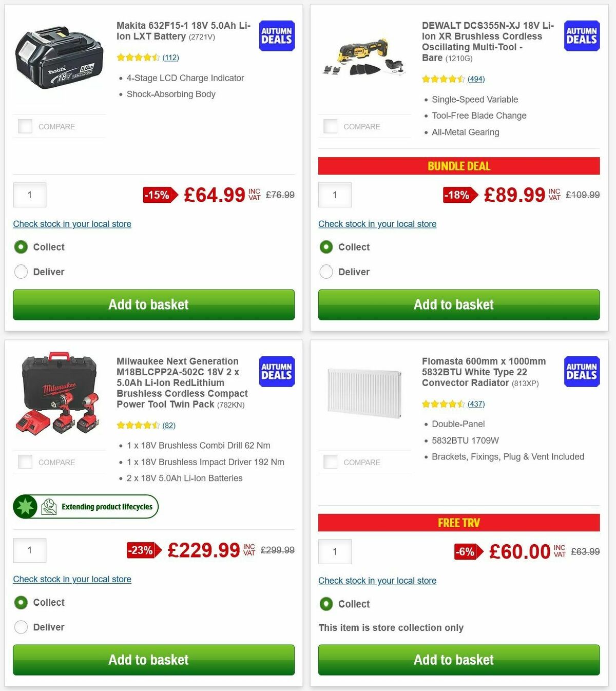Click the Autumn Deals badge on DEWALT multi-tool
Screen dimensions: 616x691
click(581, 36)
